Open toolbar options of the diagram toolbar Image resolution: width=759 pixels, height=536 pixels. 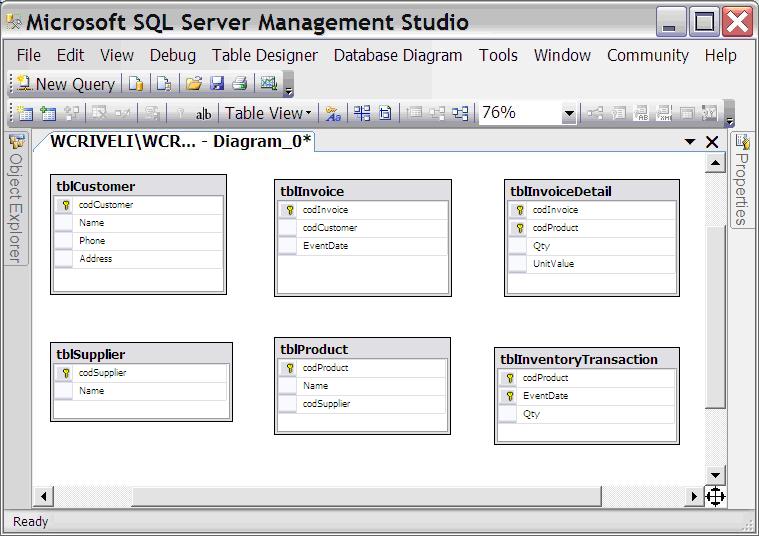(730, 113)
